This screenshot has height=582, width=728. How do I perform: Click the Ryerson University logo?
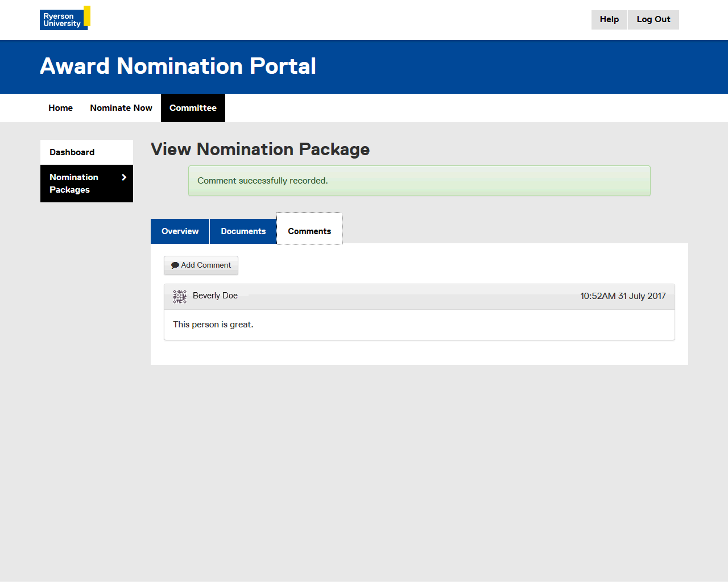[x=65, y=18]
